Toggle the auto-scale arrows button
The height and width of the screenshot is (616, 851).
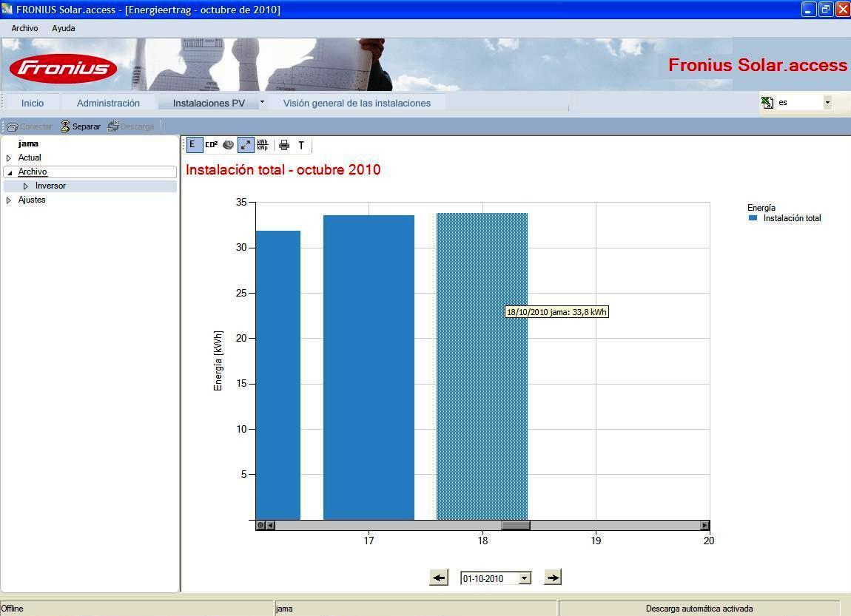pos(246,145)
